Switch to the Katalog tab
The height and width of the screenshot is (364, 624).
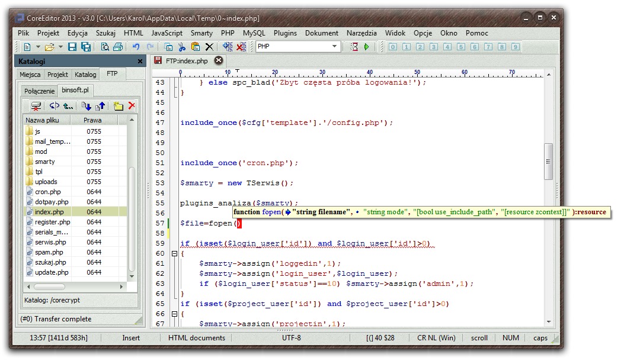[85, 75]
